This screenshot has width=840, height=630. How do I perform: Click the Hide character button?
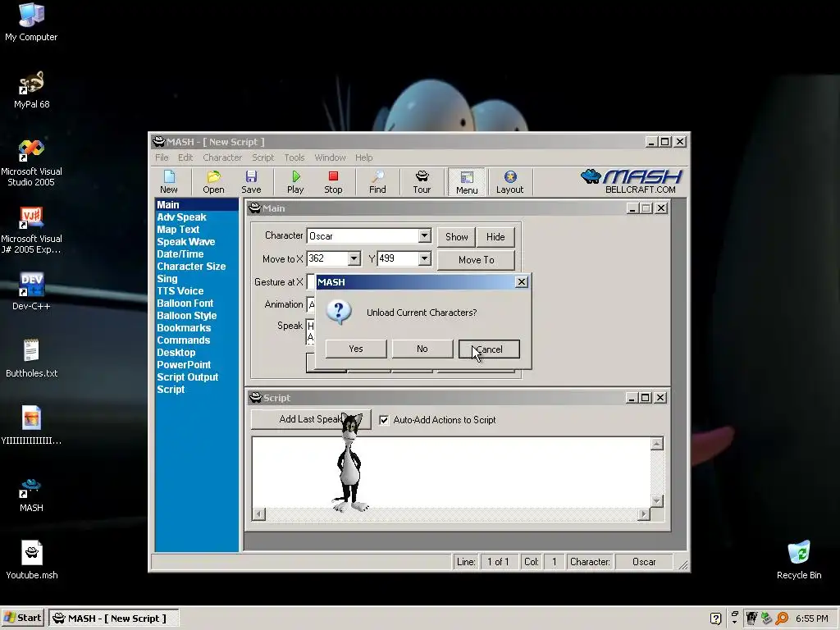point(495,237)
